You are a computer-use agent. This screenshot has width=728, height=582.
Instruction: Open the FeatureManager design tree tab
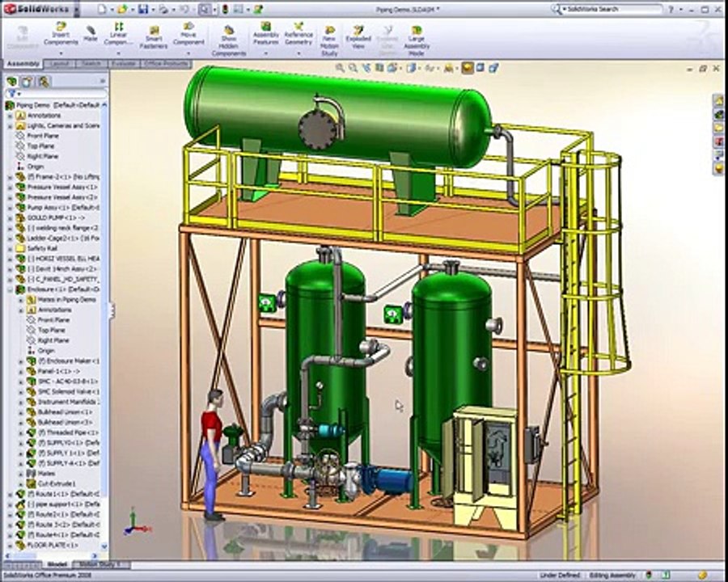coord(11,82)
